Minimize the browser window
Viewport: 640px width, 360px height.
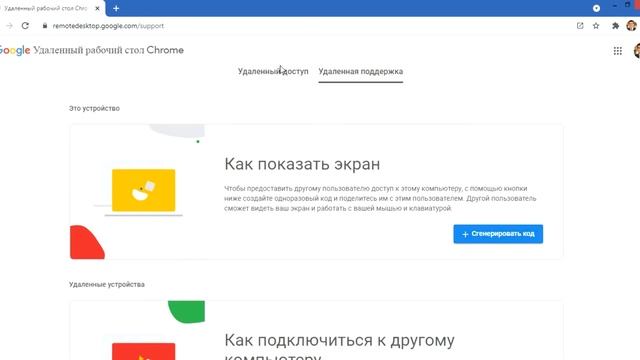pyautogui.click(x=615, y=6)
